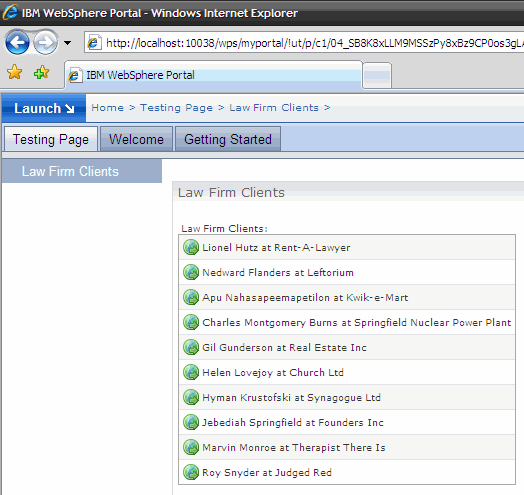Viewport: 524px width, 495px height.
Task: Open the recent pages dropdown arrow
Action: 68,43
